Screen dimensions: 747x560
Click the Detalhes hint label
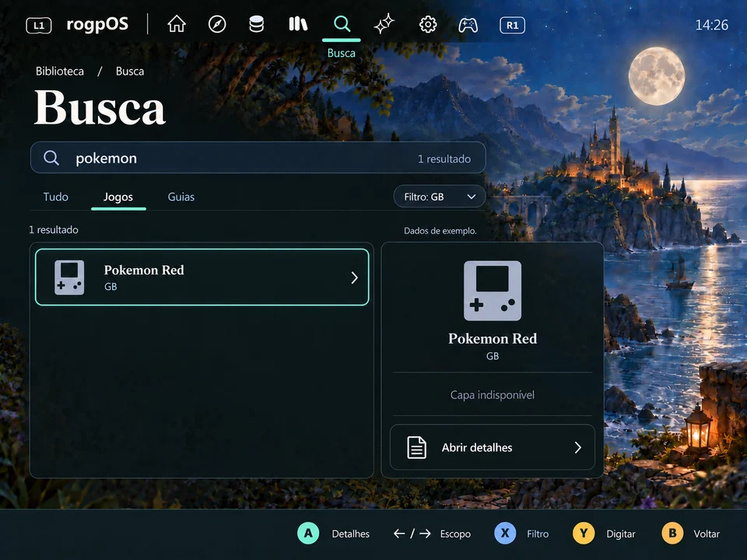point(351,534)
